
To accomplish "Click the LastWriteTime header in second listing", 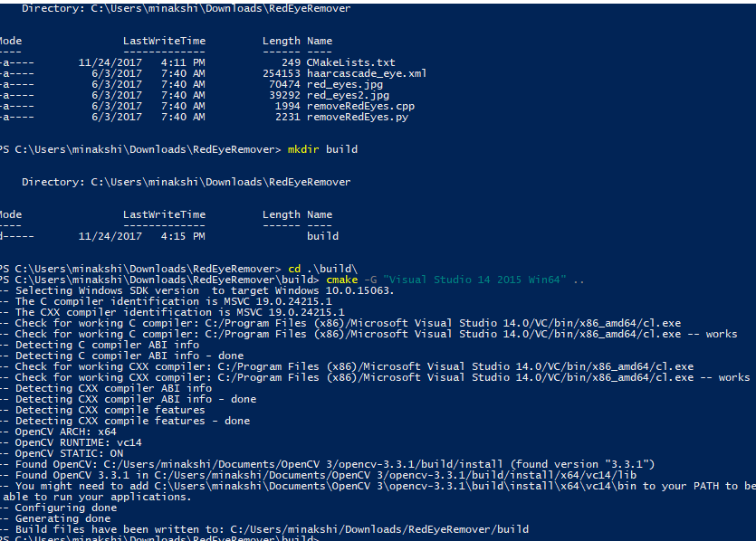I will point(164,214).
